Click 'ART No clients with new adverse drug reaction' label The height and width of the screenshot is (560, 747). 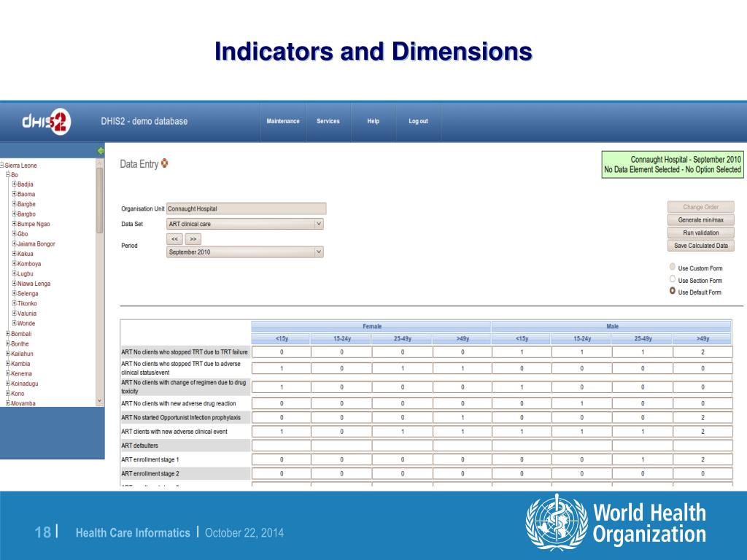click(179, 403)
